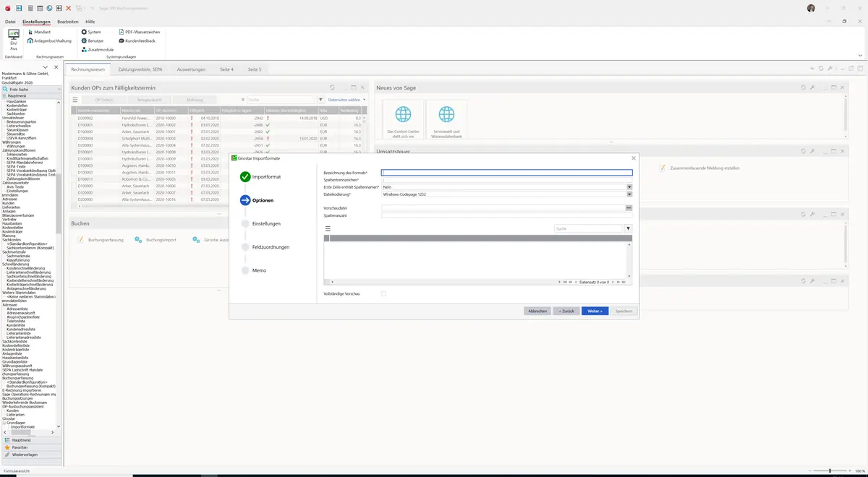Open the Servicewelt und Wissensdatenbank tile

447,120
